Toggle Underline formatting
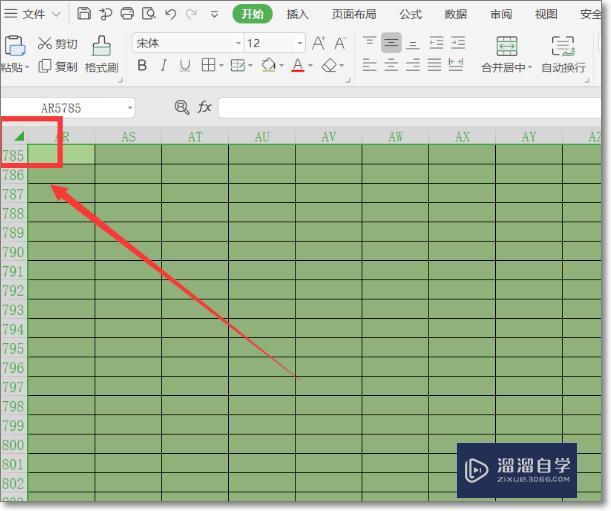611x511 pixels. [185, 65]
